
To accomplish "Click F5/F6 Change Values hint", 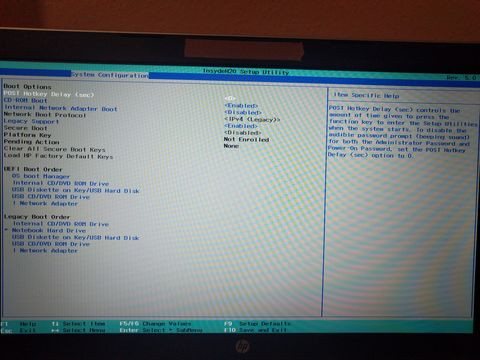I will [155, 324].
